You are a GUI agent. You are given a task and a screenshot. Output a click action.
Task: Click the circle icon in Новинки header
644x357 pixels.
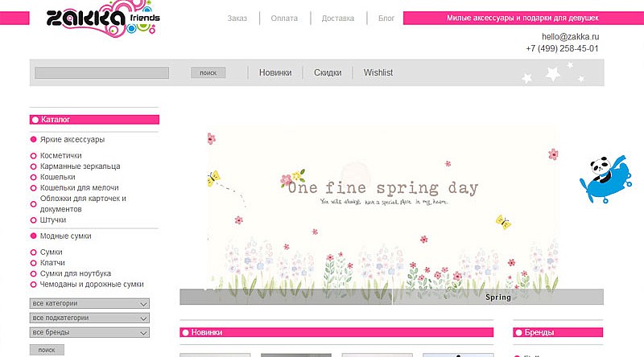[x=185, y=332]
